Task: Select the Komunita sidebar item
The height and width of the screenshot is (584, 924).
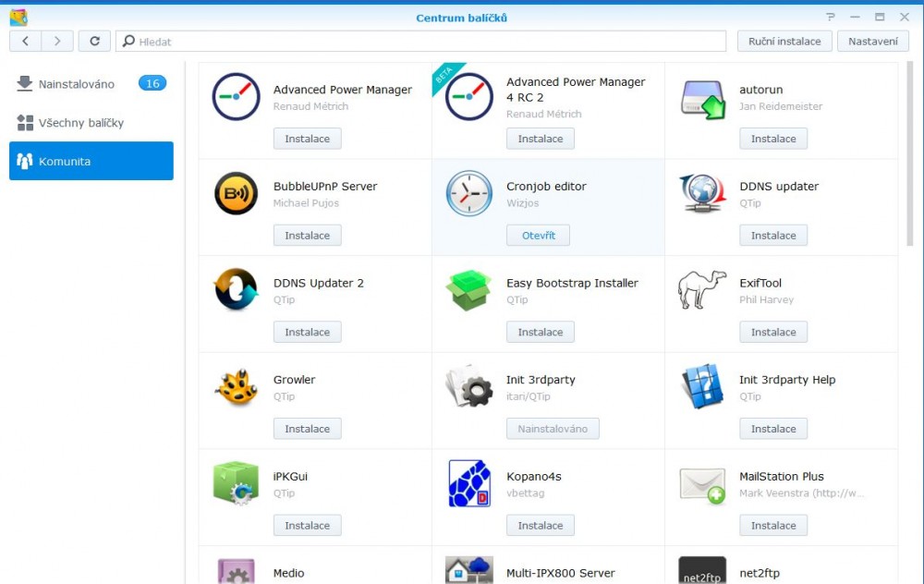Action: 91,162
